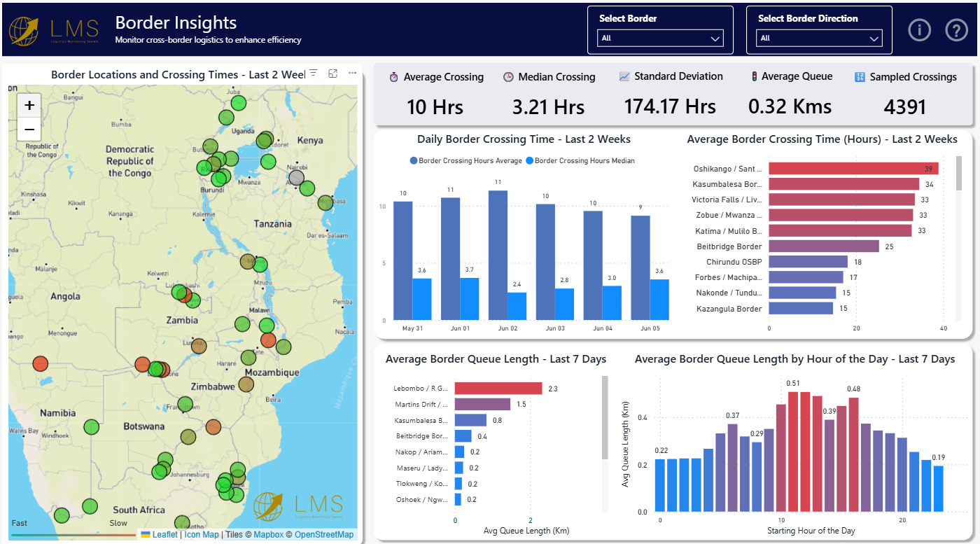Select the Oshikango bar in crossing time chart
Screen dimensions: 980x544
(x=853, y=169)
